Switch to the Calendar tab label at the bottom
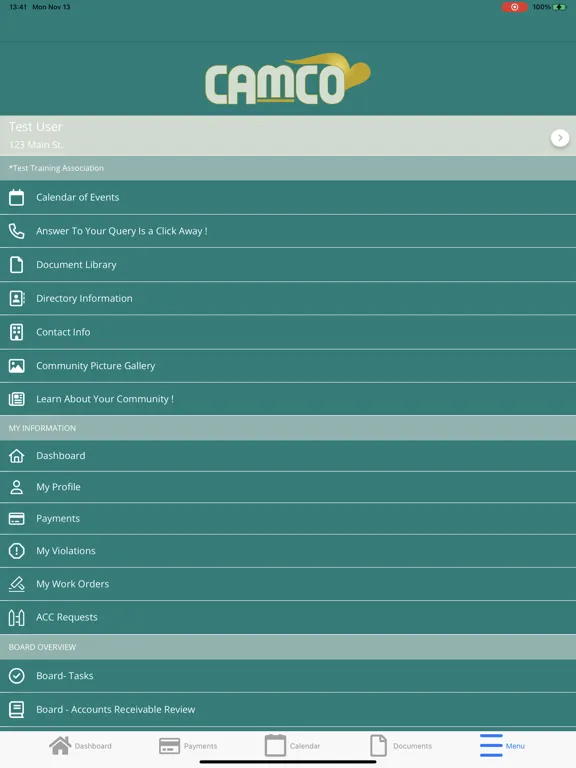 [305, 746]
